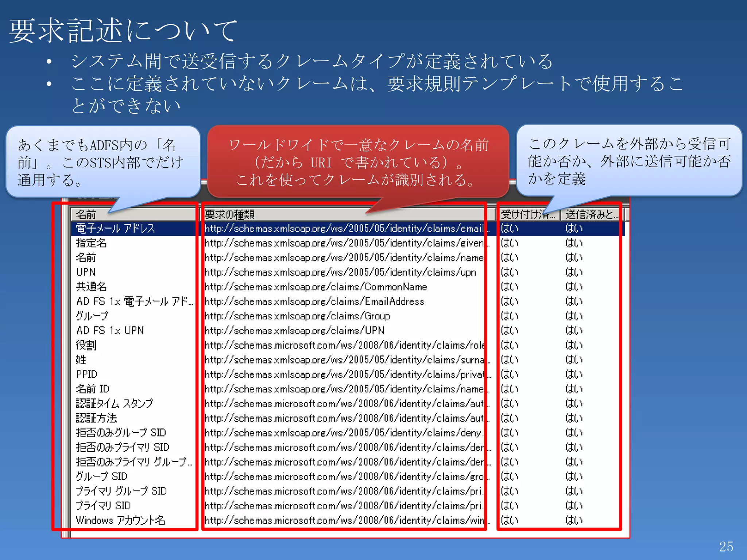Click the identity/claims/deny URI cell
This screenshot has width=747, height=560.
coord(345,433)
